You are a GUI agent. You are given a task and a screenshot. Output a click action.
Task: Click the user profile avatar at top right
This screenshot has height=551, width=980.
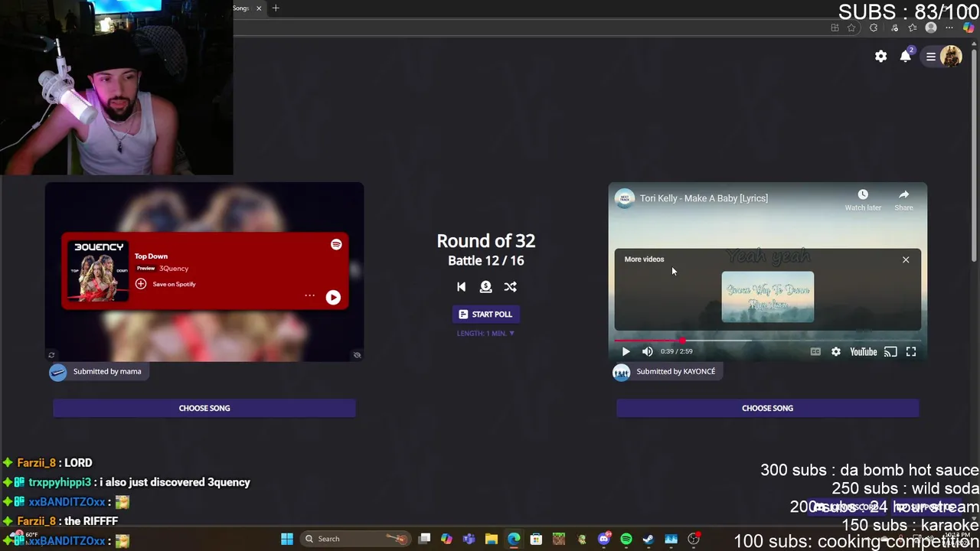[951, 56]
